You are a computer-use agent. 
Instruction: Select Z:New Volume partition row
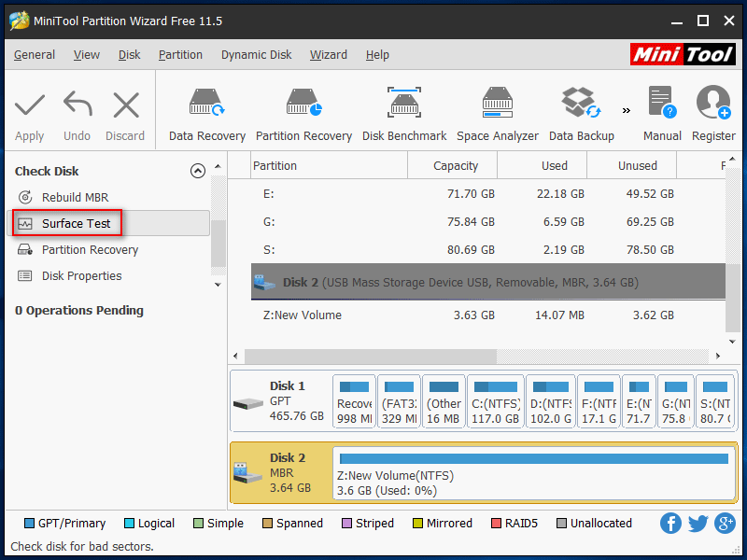coord(487,315)
